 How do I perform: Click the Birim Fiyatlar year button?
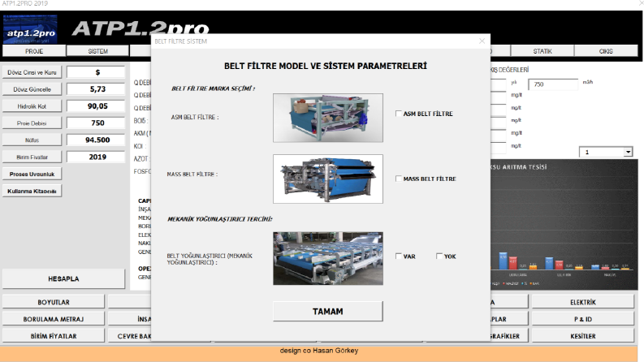[x=32, y=157]
